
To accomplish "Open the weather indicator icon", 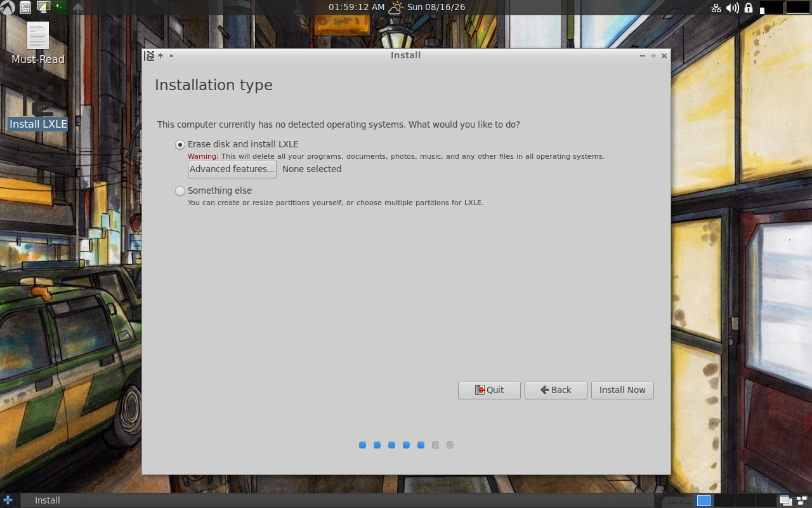I will pos(396,8).
